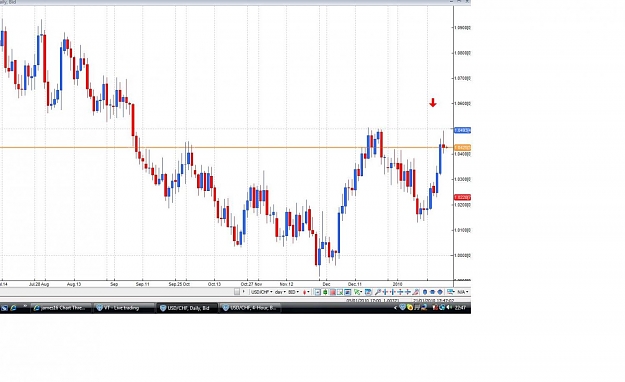The width and height of the screenshot is (625, 382).
Task: Click the 'Nov 12' date axis label
Action: pos(286,284)
